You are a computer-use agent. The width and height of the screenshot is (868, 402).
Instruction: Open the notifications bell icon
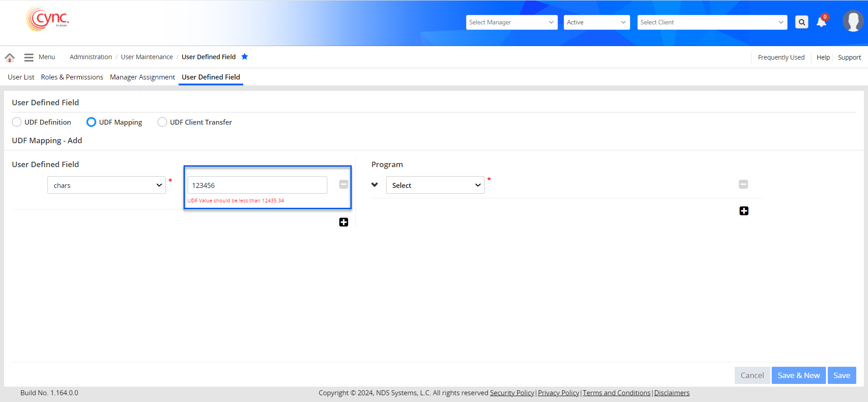point(821,22)
